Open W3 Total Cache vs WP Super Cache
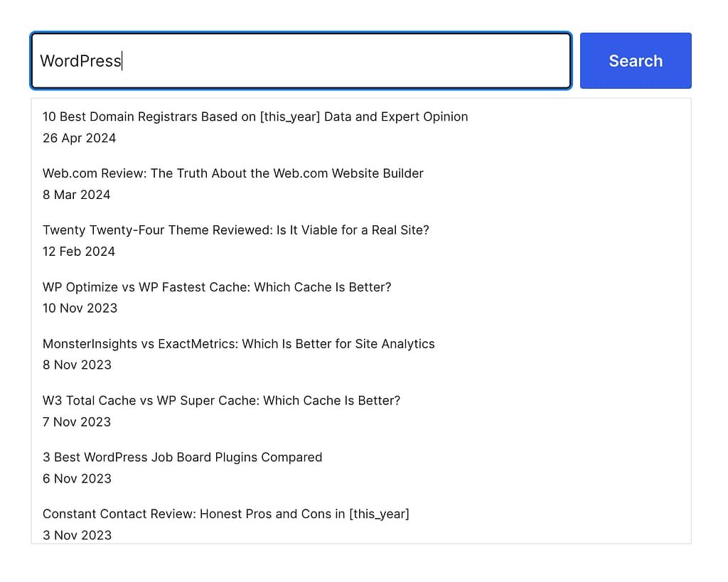Screen dimensions: 728x582 221,401
